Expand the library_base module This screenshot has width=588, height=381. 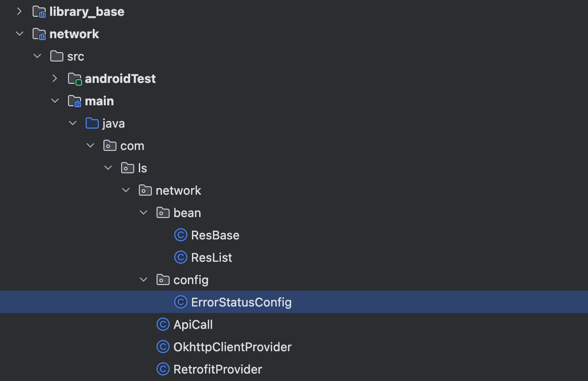coord(20,11)
